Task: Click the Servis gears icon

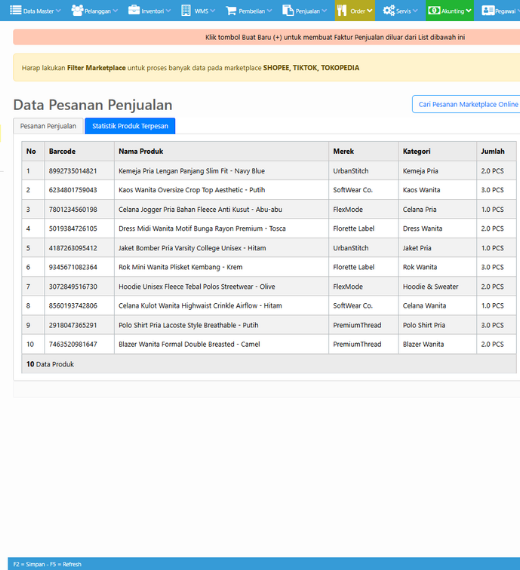Action: pos(389,10)
